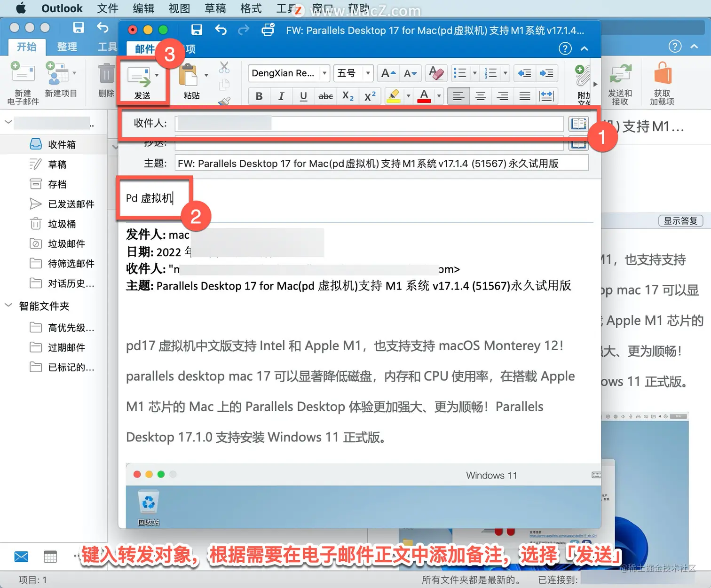Open the numbered list style dropdown arrow
This screenshot has width=711, height=588.
506,73
